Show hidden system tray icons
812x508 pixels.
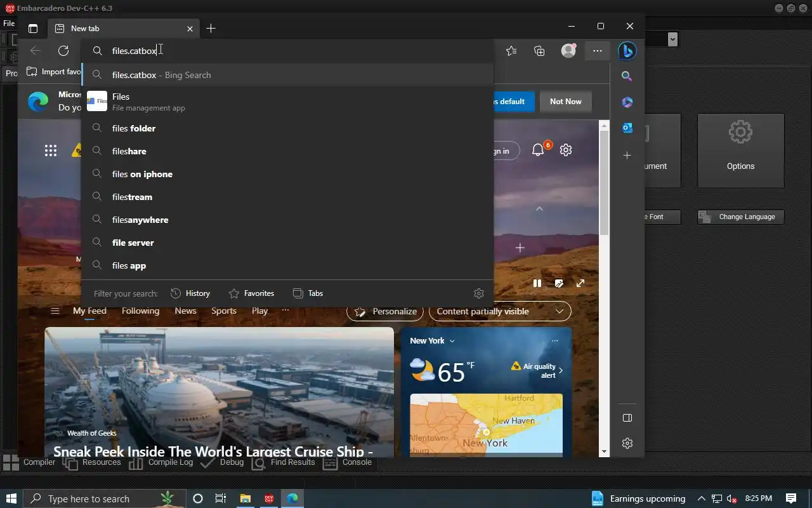tap(702, 498)
